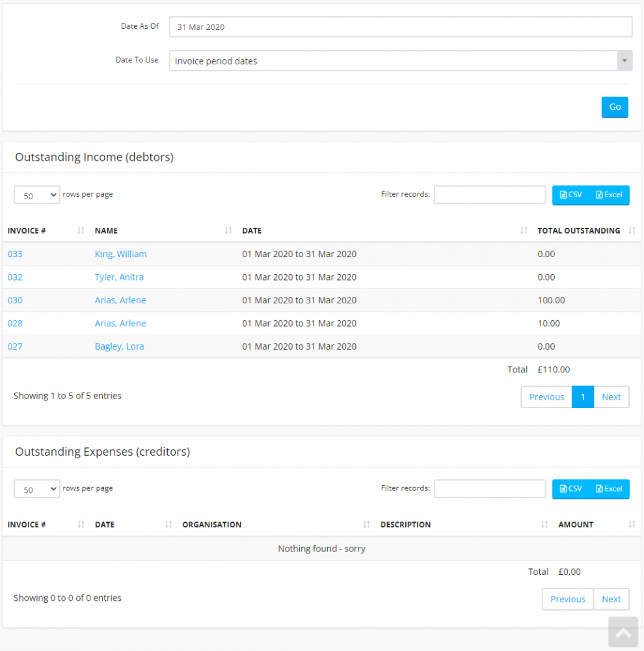Change creditors rows per page dropdown

(x=37, y=490)
